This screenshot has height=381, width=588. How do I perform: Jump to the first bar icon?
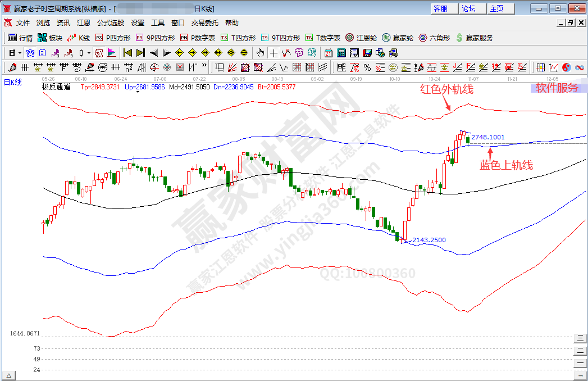(127, 53)
